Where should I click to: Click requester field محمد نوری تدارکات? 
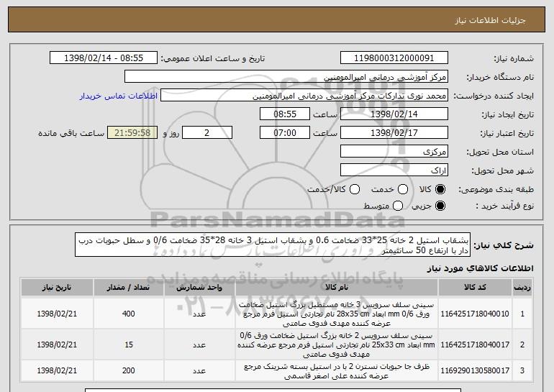(x=304, y=96)
